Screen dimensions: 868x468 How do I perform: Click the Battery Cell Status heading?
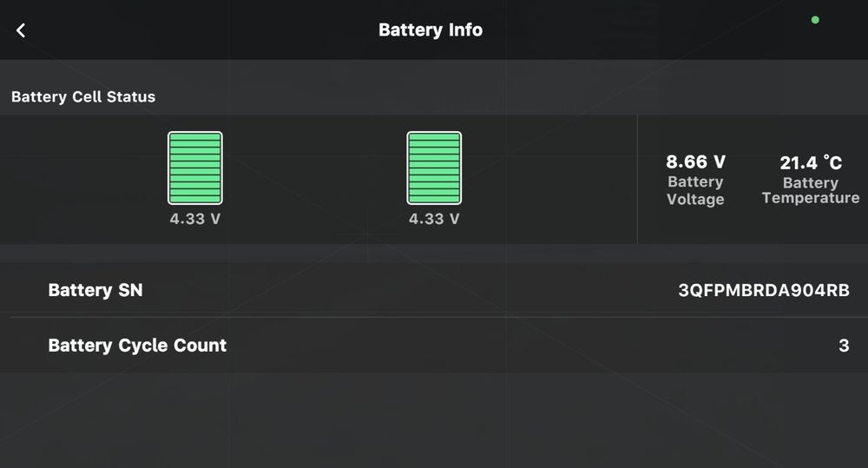[83, 96]
